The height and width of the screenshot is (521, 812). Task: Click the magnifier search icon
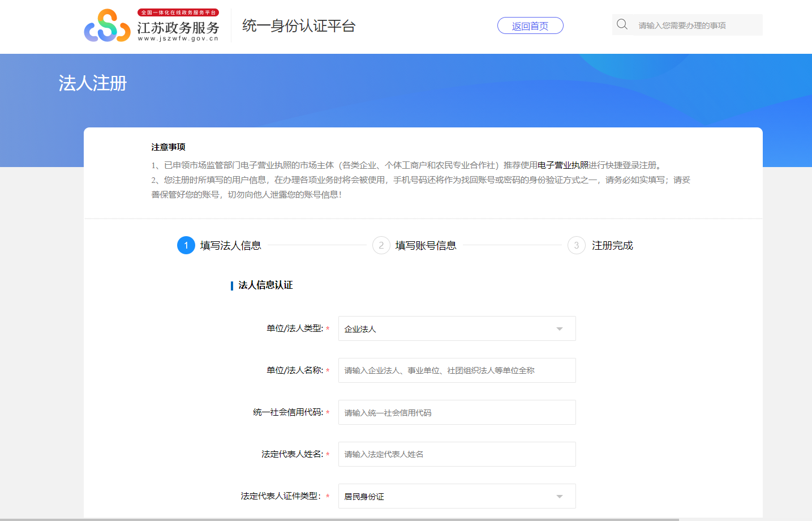622,24
